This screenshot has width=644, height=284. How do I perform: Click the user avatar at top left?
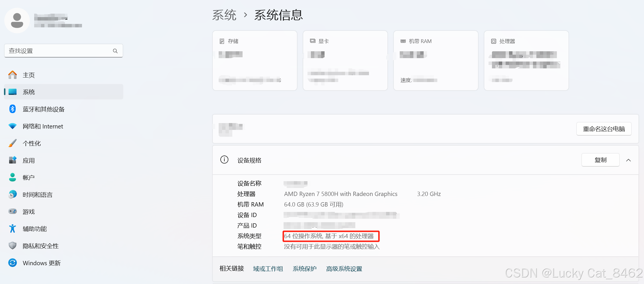[x=17, y=20]
